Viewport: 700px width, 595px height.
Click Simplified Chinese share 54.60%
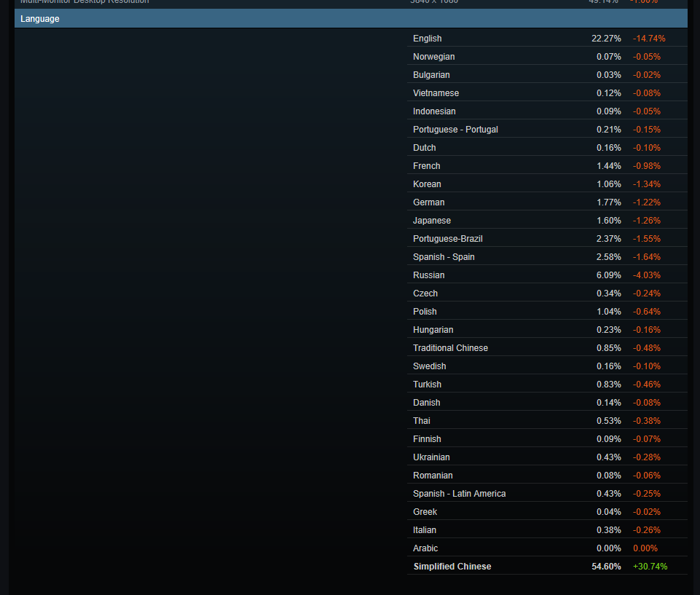tap(606, 567)
